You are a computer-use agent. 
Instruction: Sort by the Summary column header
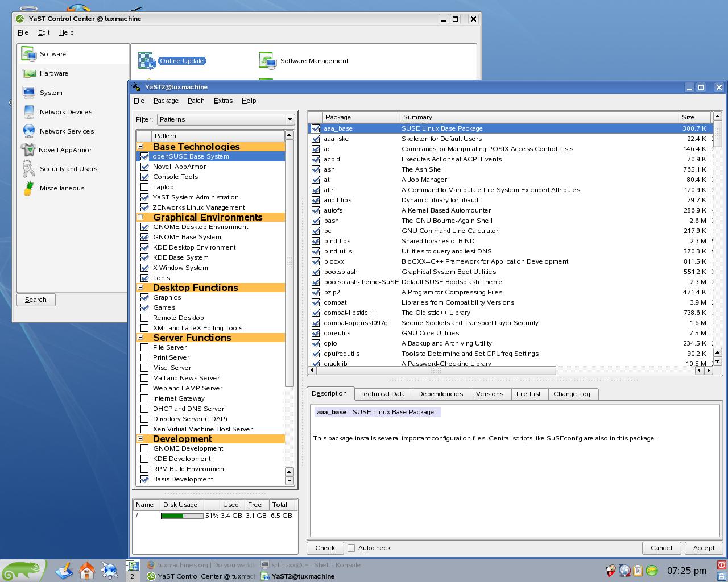click(539, 117)
